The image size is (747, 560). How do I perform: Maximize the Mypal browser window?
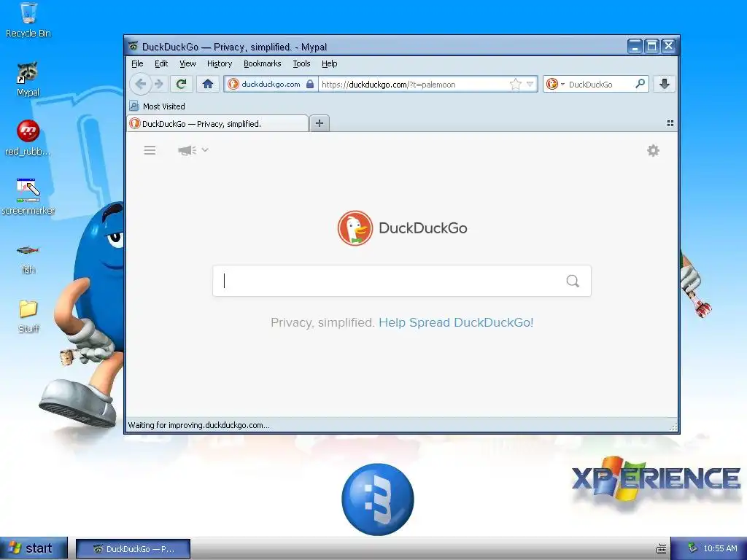(651, 46)
